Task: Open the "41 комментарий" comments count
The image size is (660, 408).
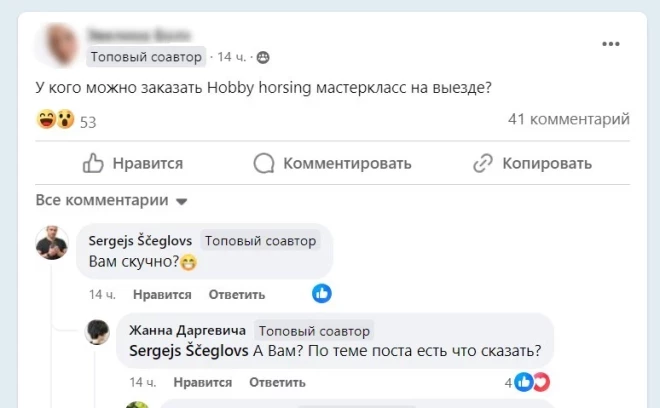Action: (x=568, y=120)
